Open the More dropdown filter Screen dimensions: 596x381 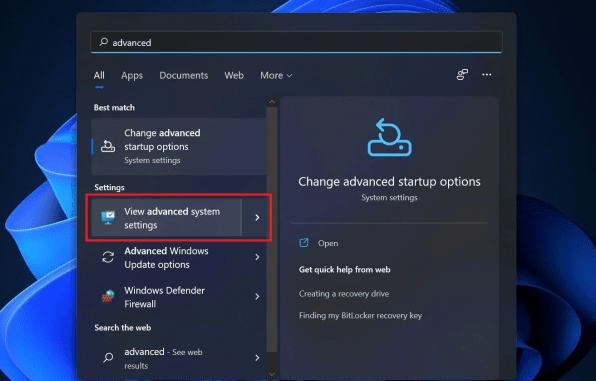276,75
